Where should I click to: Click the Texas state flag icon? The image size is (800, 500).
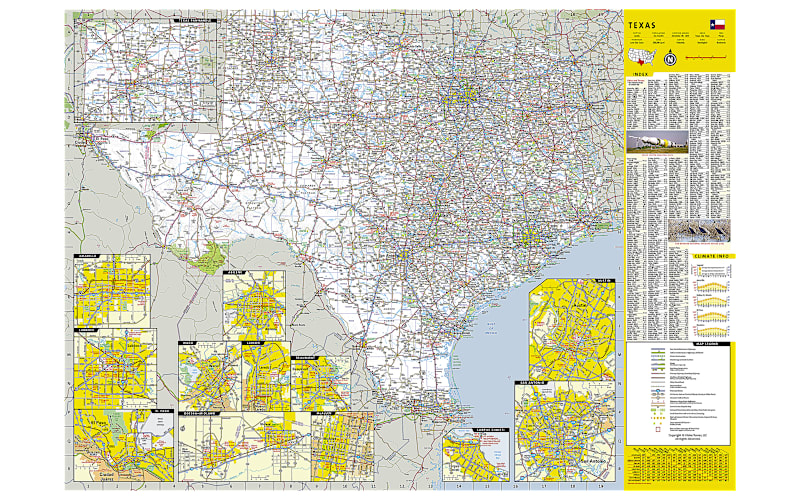coord(717,25)
